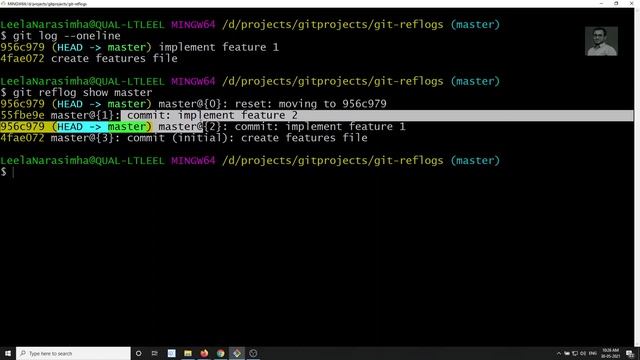Open the taskbar clock and date
640x360 pixels.
click(x=611, y=353)
